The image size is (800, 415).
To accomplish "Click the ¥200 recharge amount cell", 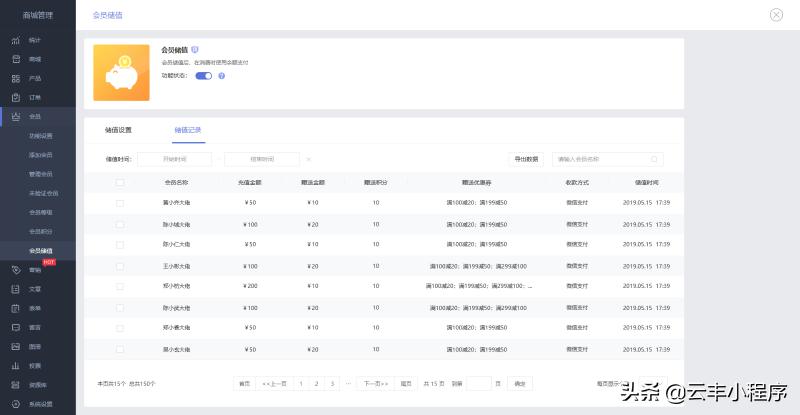I will [250, 286].
